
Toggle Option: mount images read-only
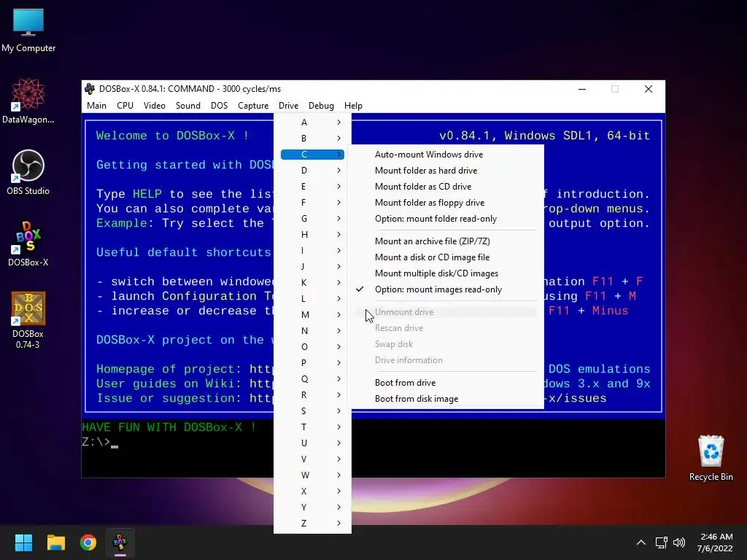click(x=447, y=289)
